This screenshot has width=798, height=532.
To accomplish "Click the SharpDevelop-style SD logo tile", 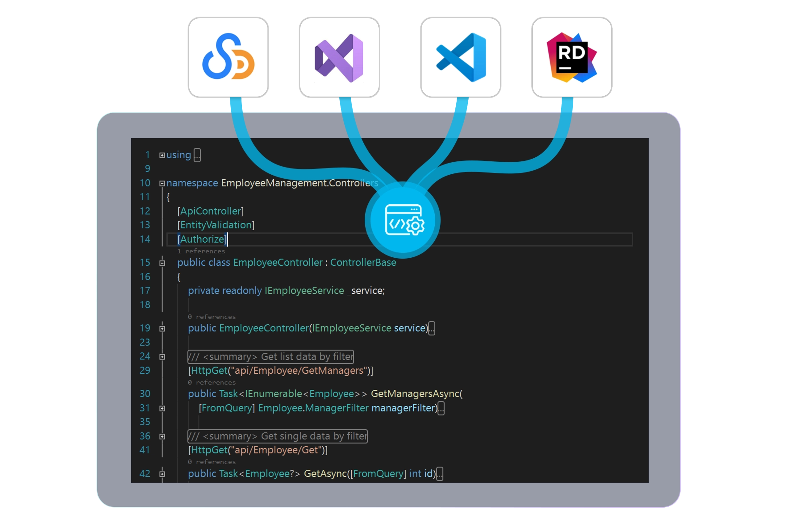I will 228,57.
